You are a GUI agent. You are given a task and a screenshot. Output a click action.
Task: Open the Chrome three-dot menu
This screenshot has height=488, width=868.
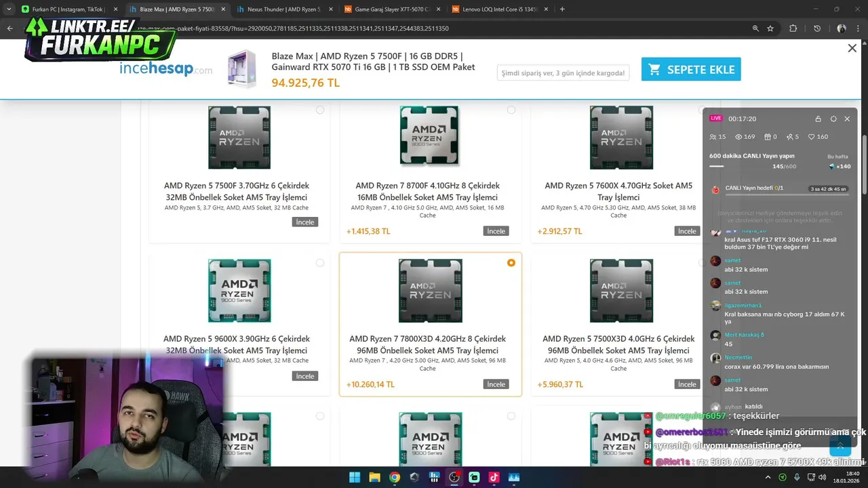tap(859, 28)
